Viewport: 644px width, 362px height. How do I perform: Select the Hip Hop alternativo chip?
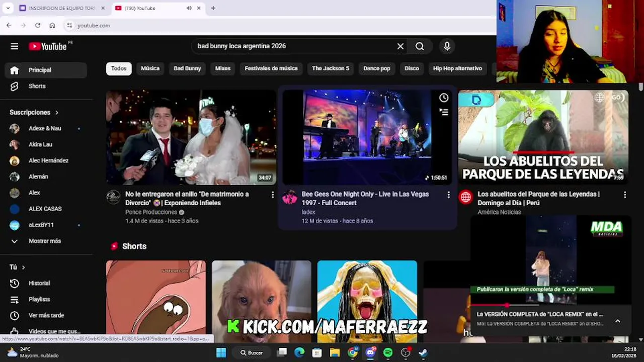click(x=457, y=68)
